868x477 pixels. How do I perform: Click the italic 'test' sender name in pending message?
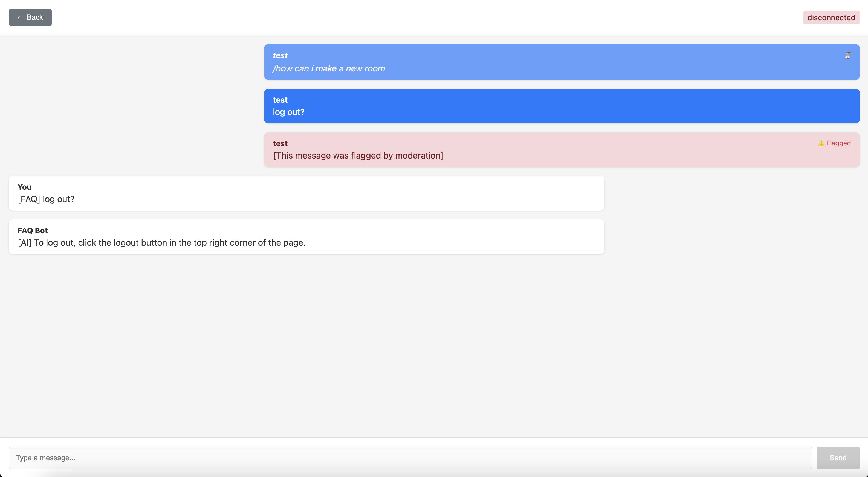point(280,55)
